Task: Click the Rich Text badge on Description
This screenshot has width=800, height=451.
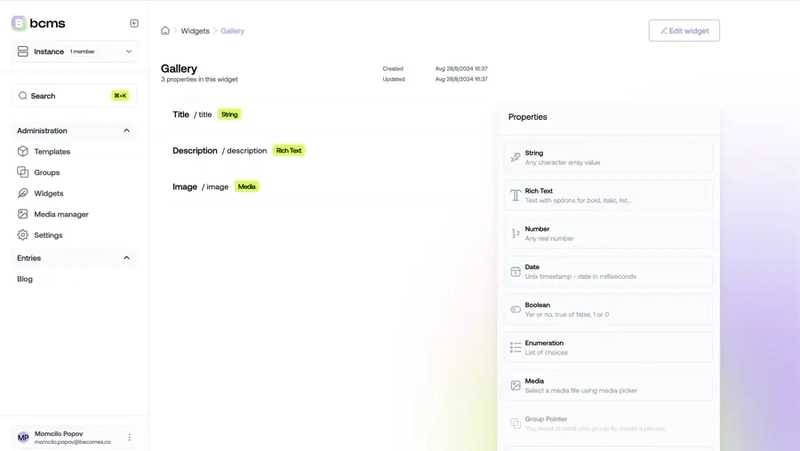Action: (289, 151)
